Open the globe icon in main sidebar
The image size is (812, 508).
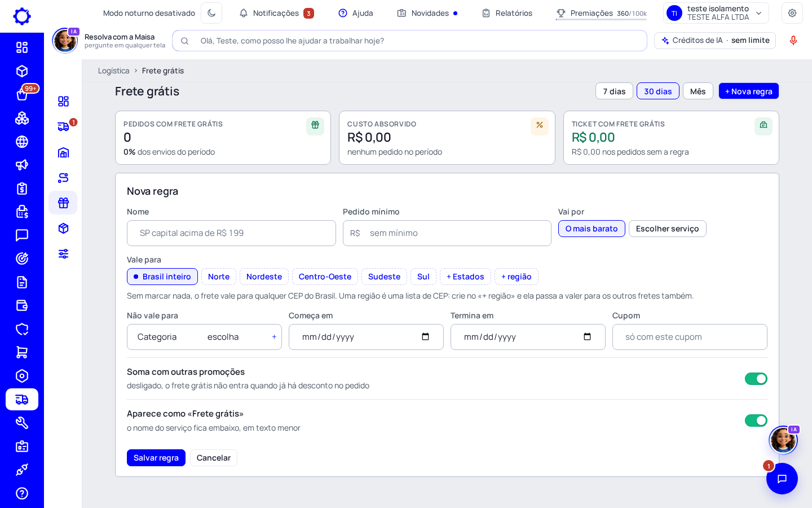(22, 142)
